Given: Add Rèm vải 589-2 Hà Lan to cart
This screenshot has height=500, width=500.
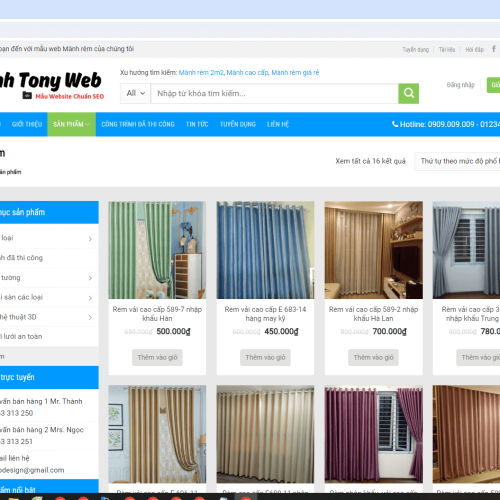Looking at the screenshot, I should pyautogui.click(x=373, y=357).
